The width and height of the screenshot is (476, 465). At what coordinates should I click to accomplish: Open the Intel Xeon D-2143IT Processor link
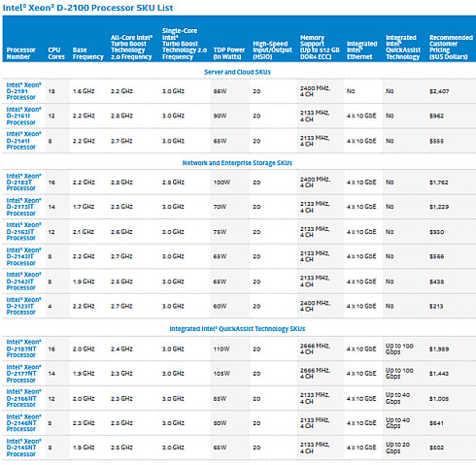coord(24,256)
